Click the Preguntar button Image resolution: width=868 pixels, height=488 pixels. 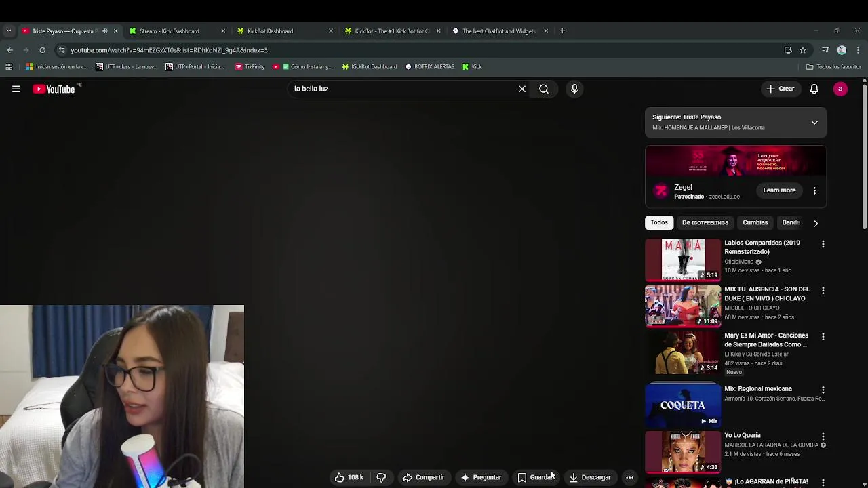click(481, 477)
